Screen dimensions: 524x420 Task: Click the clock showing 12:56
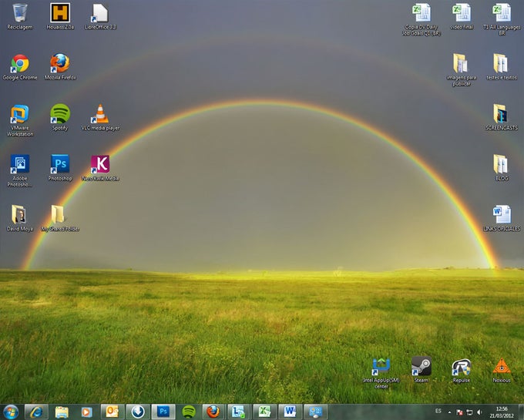[x=502, y=412]
